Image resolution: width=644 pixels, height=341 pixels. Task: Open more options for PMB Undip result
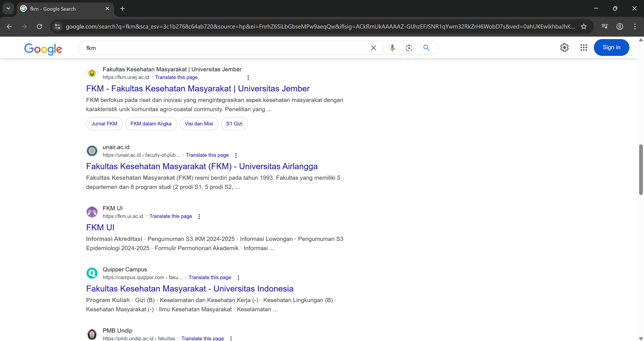click(231, 338)
